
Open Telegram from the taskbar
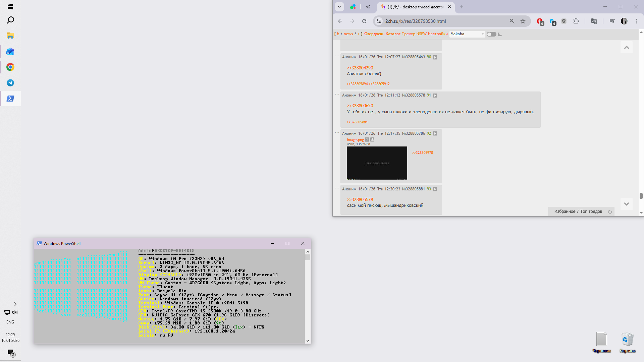tap(10, 83)
